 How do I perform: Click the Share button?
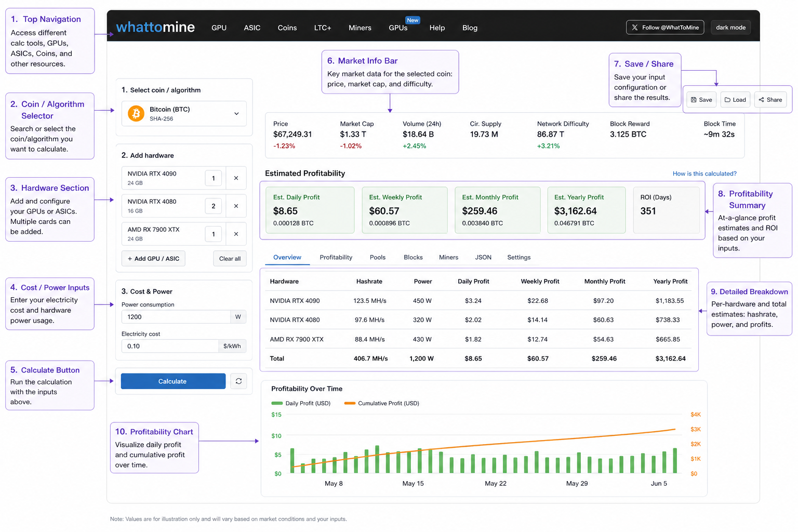pos(770,100)
